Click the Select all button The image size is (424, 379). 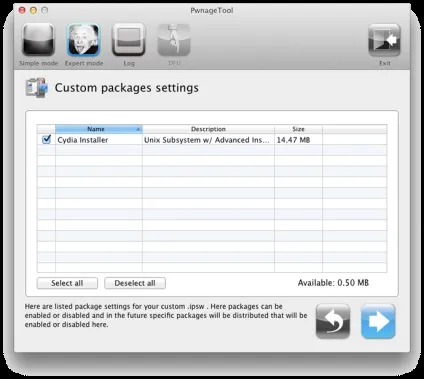click(x=67, y=283)
